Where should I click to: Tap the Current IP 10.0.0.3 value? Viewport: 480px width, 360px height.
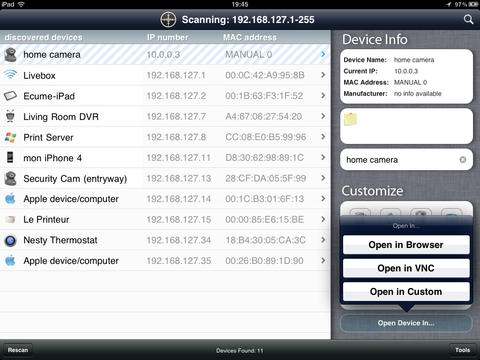click(406, 71)
